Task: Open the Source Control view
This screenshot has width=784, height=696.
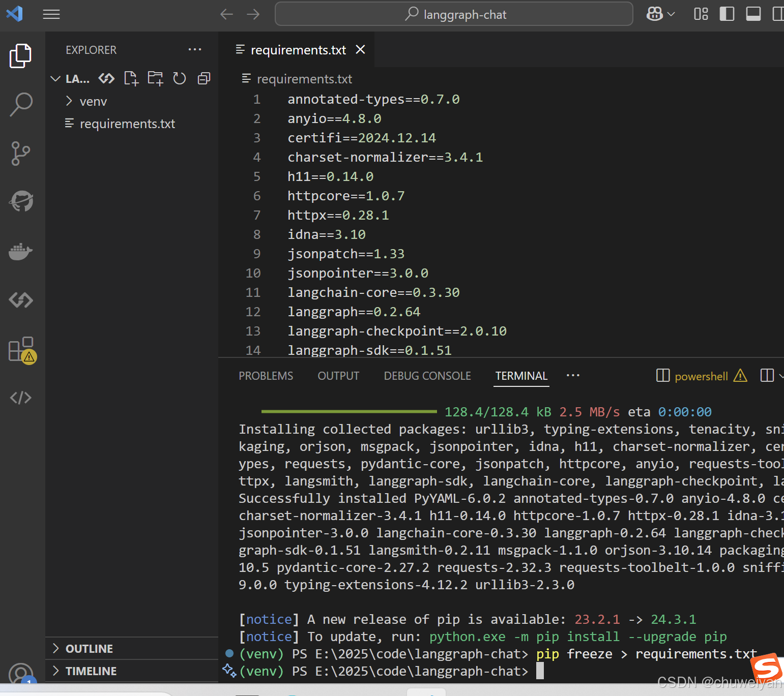Action: click(x=20, y=153)
